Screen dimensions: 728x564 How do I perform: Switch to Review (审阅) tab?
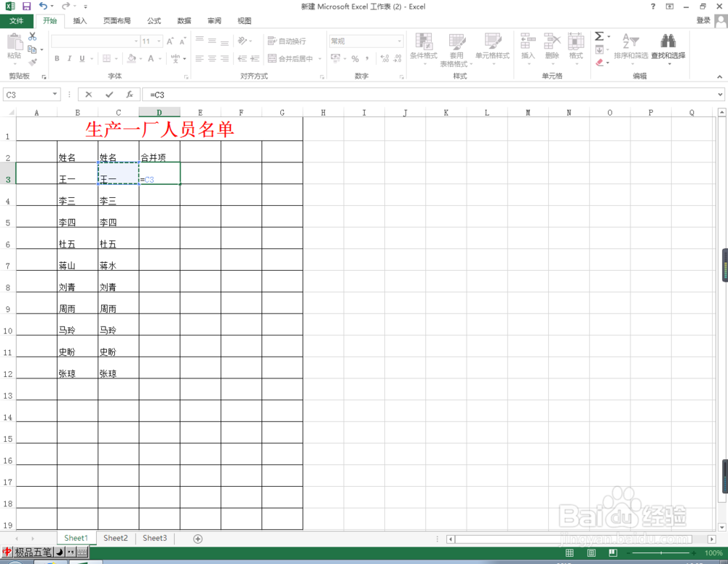(x=215, y=21)
